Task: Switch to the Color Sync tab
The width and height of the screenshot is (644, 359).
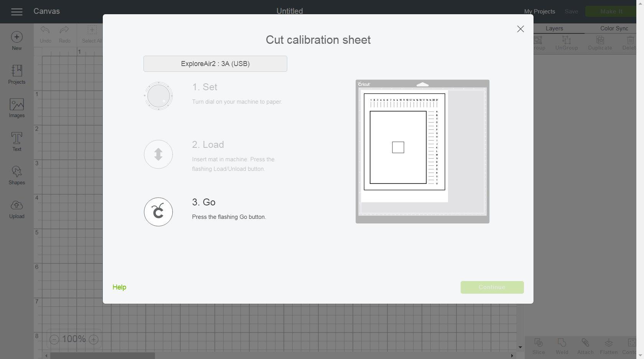Action: click(x=614, y=28)
